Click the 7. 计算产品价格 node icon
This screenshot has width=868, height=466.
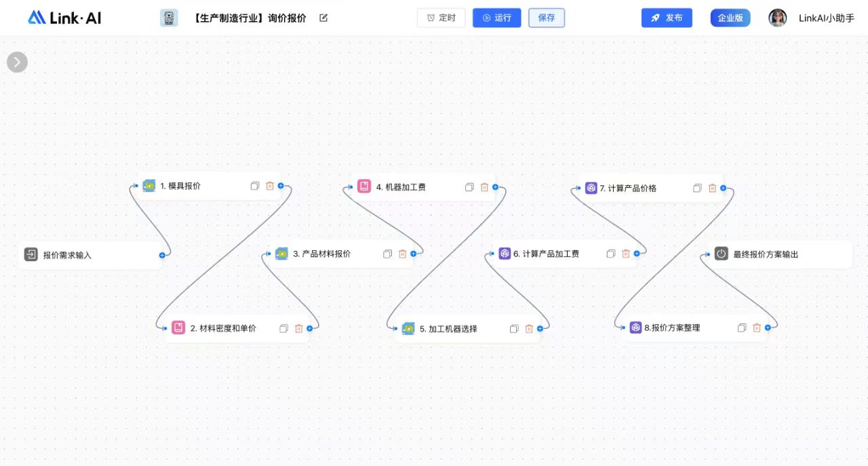click(x=591, y=188)
